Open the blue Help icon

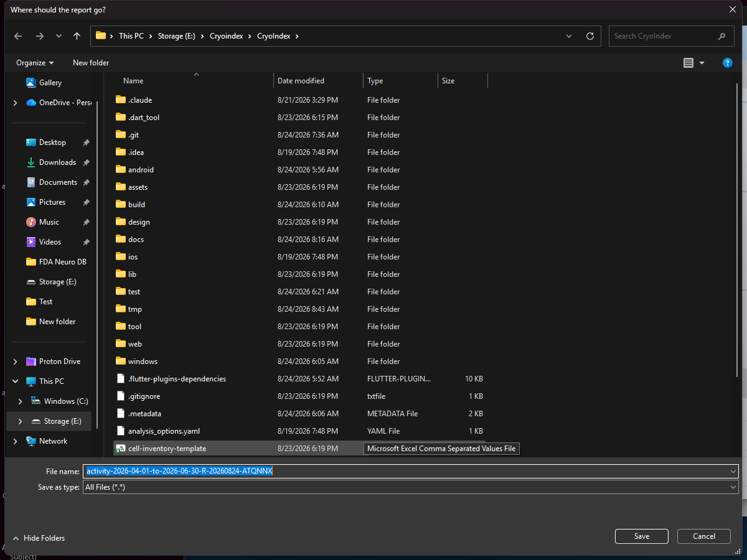pyautogui.click(x=727, y=63)
